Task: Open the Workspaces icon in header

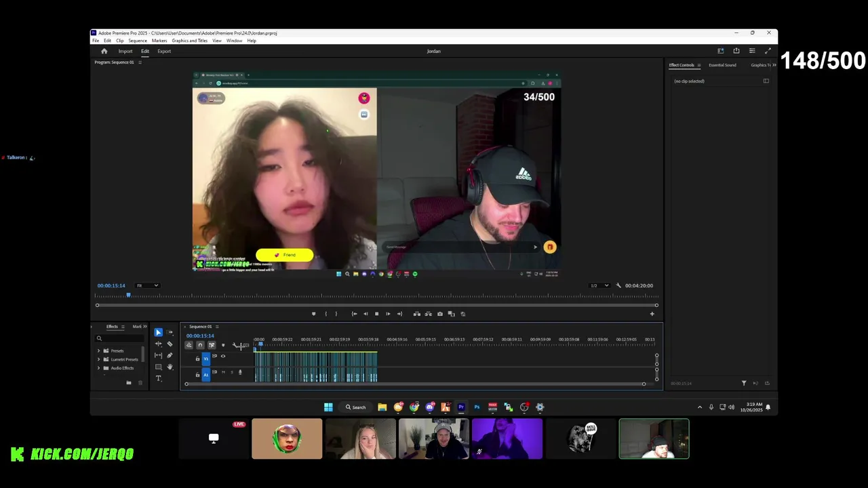Action: point(720,51)
